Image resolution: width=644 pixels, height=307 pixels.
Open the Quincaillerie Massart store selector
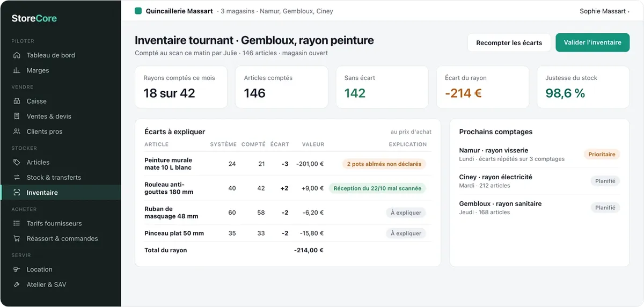(174, 11)
